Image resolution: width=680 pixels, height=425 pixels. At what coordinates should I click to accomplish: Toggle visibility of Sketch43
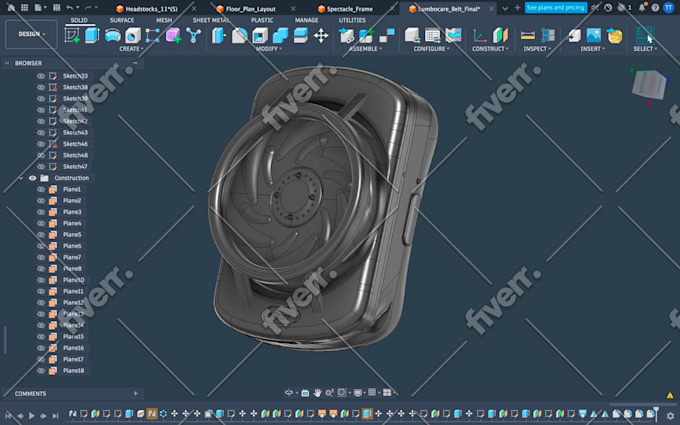41,133
